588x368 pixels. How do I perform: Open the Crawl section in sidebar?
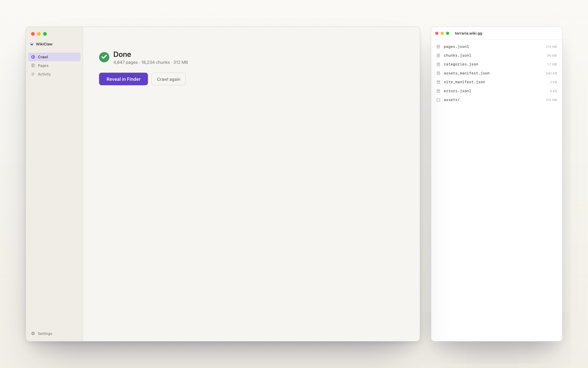(x=54, y=57)
